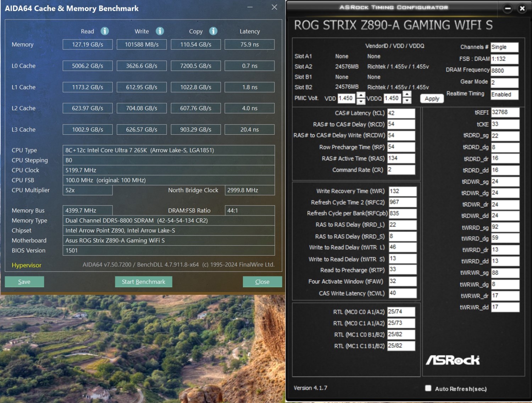The image size is (532, 403).
Task: Click the Write to Read Delay (tWTR_L) field
Action: [403, 247]
